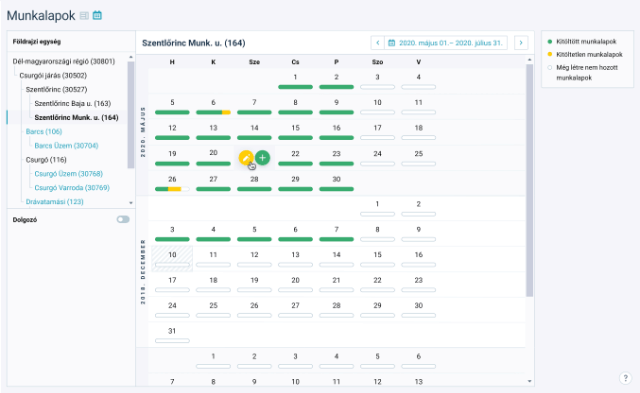Go to previous period with left chevron
The image size is (640, 393).
point(378,43)
